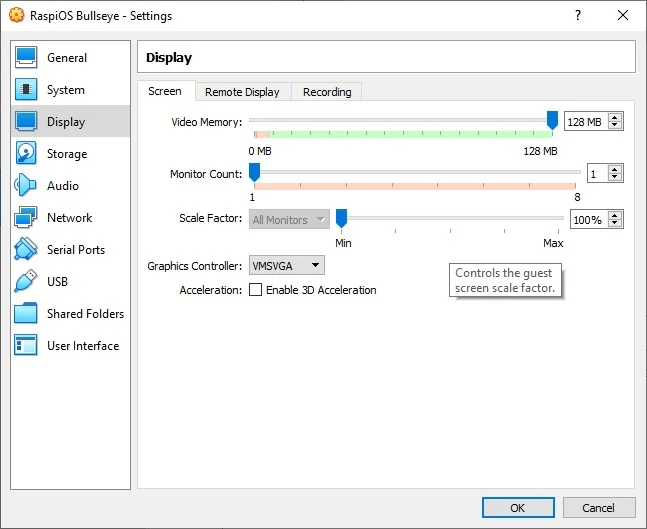This screenshot has height=529, width=647.
Task: Discard changes with the Cancel button
Action: pyautogui.click(x=598, y=508)
